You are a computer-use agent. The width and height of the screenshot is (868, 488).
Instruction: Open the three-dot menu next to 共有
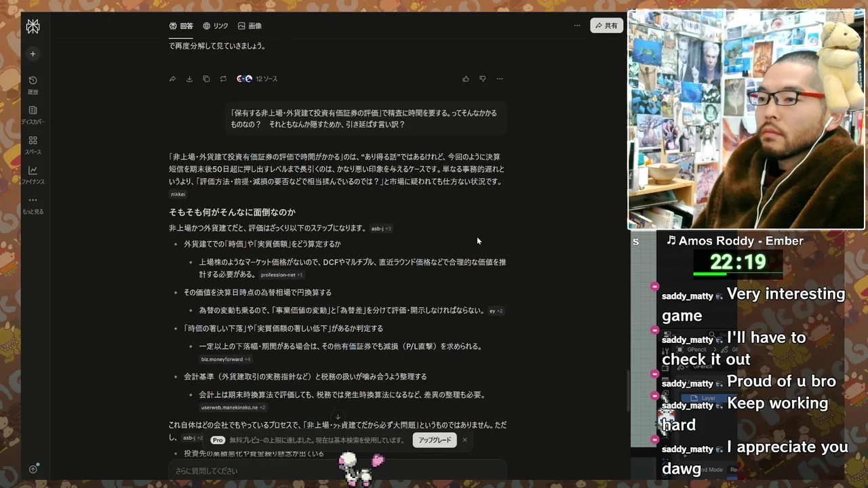pos(577,26)
